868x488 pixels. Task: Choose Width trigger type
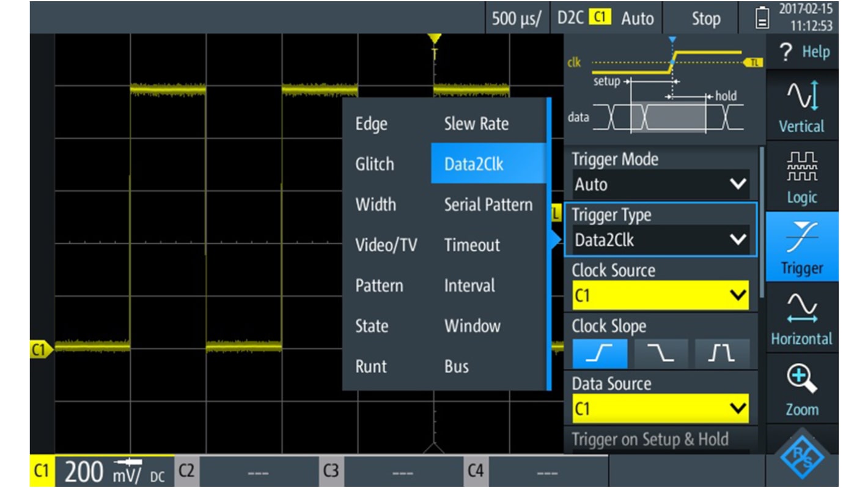click(x=375, y=204)
